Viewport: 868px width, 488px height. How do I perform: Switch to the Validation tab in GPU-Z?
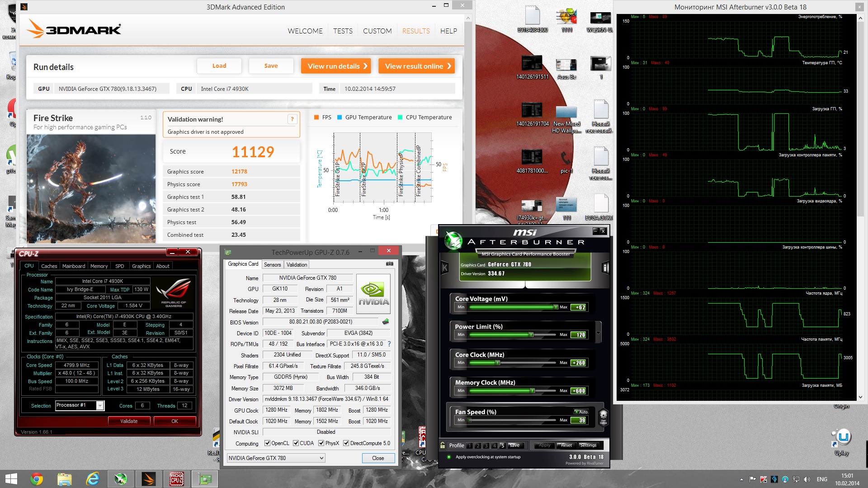click(x=297, y=265)
